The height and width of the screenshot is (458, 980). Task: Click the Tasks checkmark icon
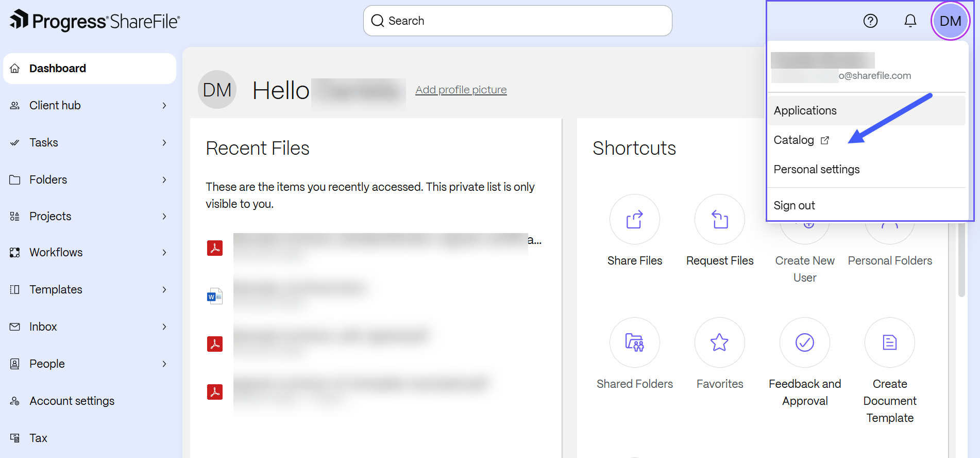click(15, 143)
